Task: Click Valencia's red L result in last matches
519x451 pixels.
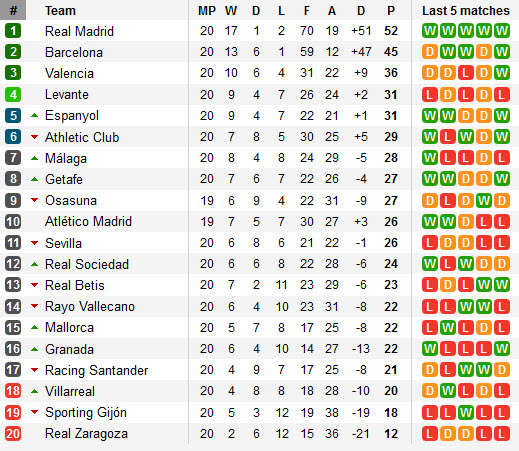Action: (x=466, y=73)
